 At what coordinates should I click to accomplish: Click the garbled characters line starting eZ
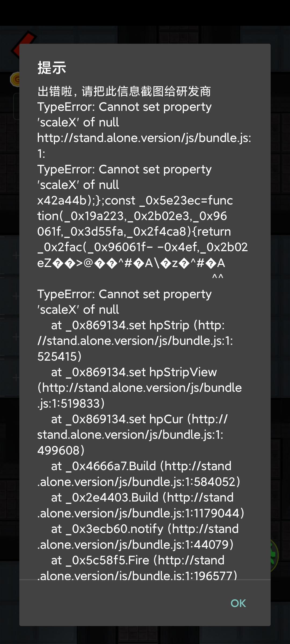[131, 263]
